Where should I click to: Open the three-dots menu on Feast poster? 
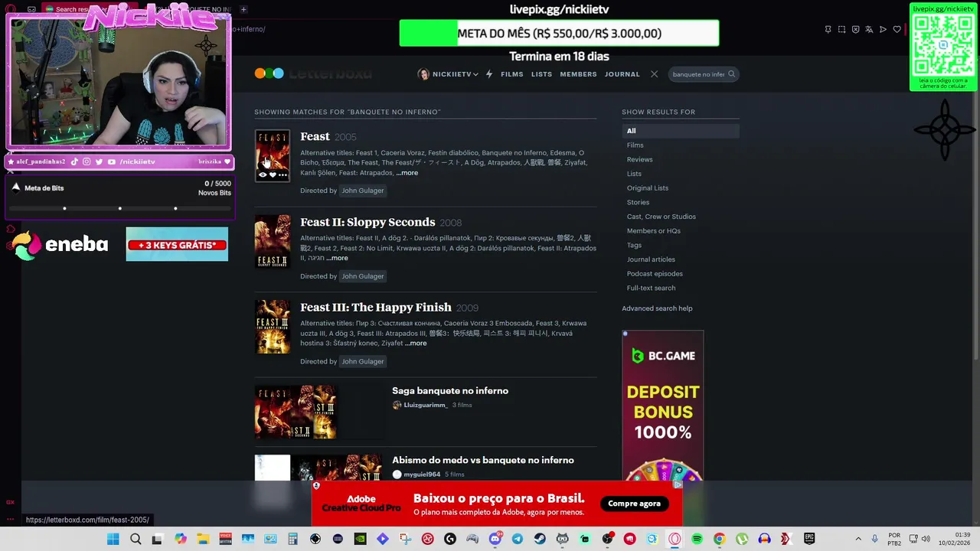pos(283,175)
